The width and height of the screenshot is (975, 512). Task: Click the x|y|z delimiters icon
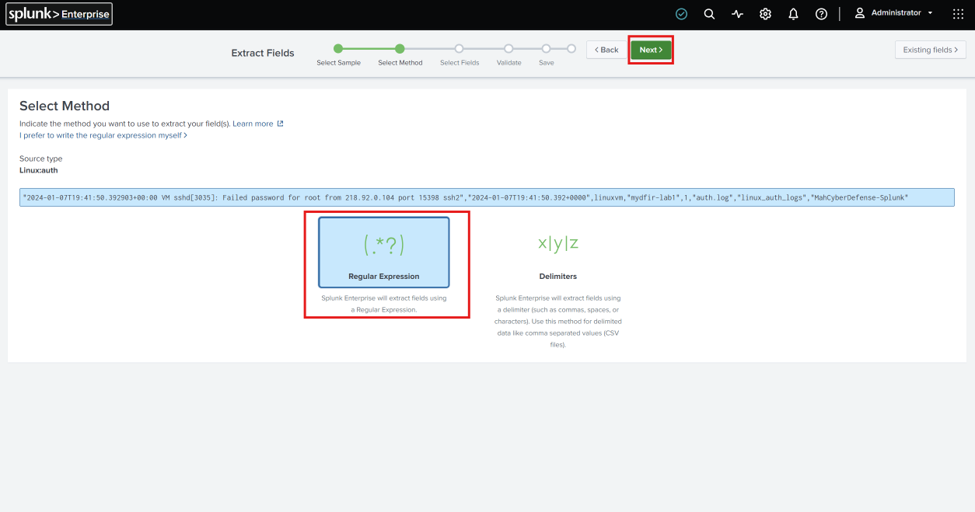coord(558,243)
